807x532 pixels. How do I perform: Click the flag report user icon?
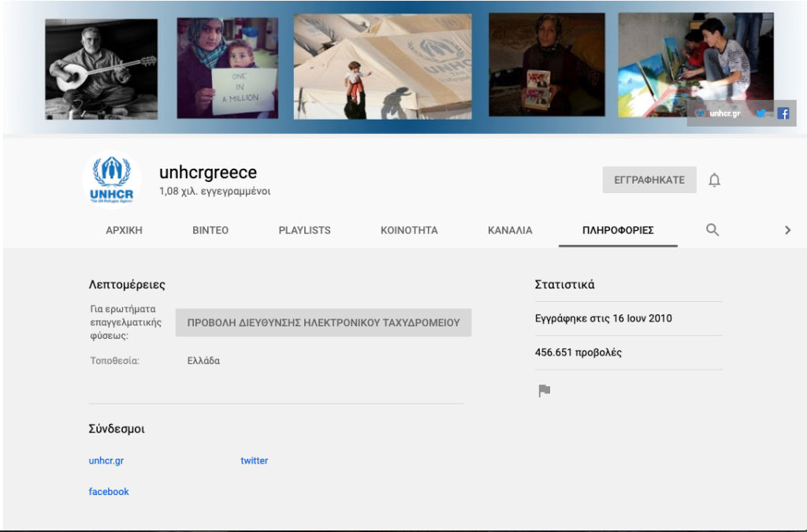pos(544,391)
